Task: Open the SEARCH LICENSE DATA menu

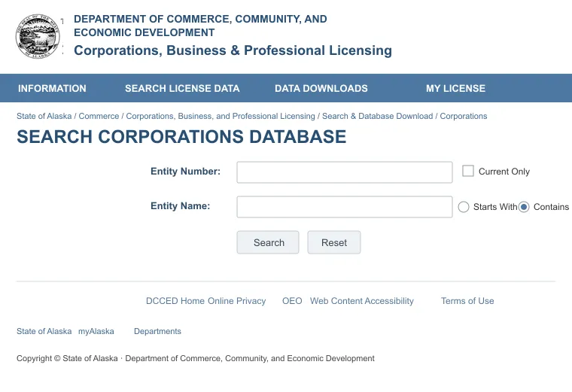Action: coord(182,88)
